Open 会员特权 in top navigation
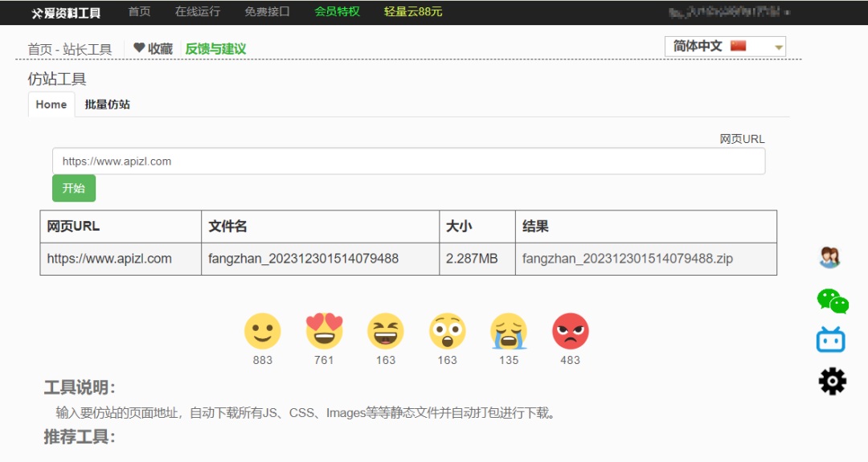This screenshot has height=462, width=868. 337,12
